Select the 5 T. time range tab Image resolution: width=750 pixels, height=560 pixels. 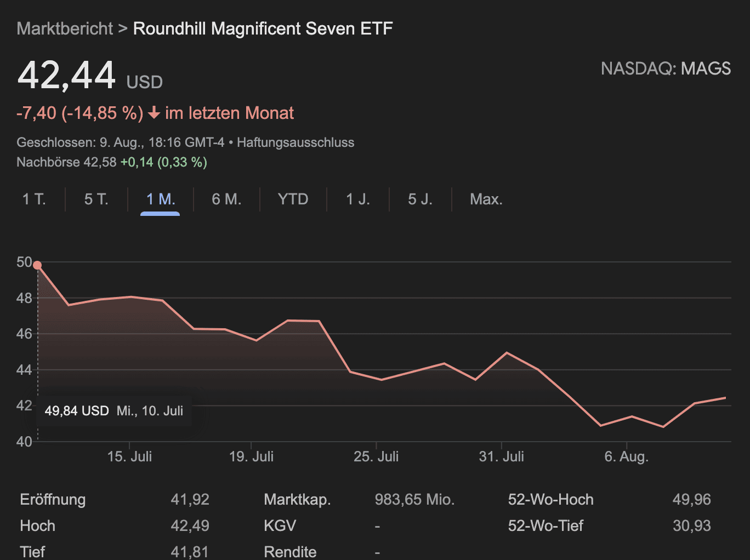pos(96,199)
